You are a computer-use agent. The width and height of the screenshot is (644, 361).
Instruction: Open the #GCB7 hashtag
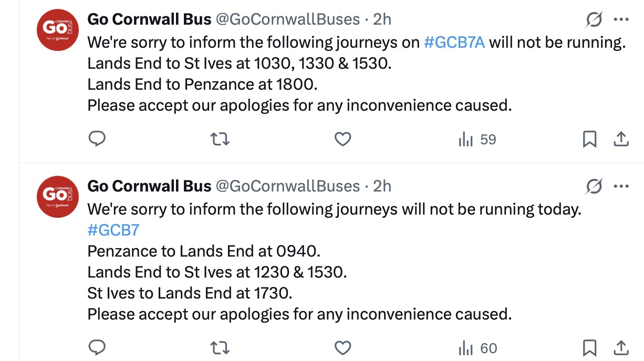pos(113,230)
